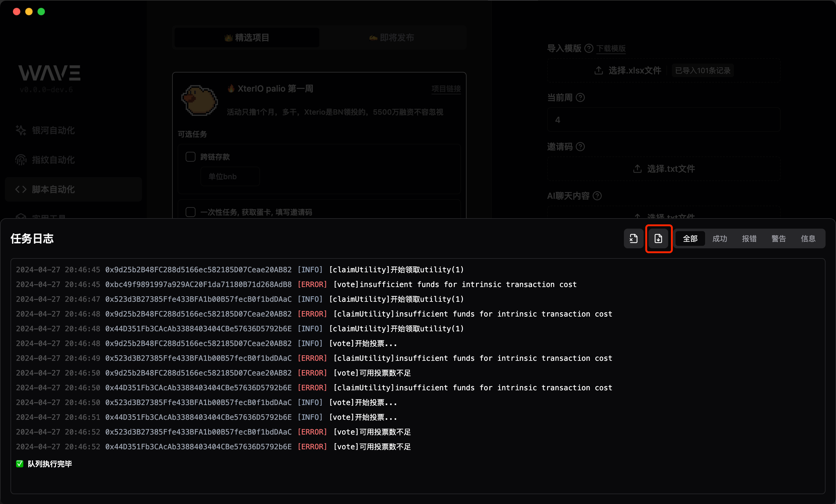Open the help tooltip beside AI聊天内容
This screenshot has width=836, height=504.
598,196
